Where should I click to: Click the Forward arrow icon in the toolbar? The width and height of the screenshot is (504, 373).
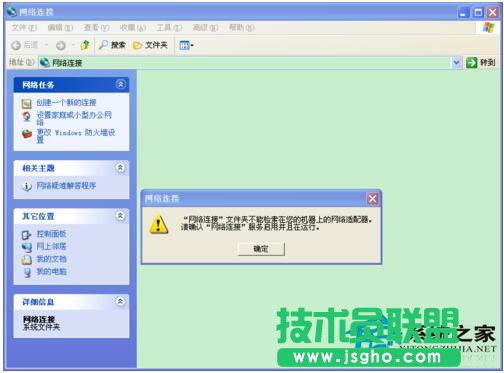[61, 45]
